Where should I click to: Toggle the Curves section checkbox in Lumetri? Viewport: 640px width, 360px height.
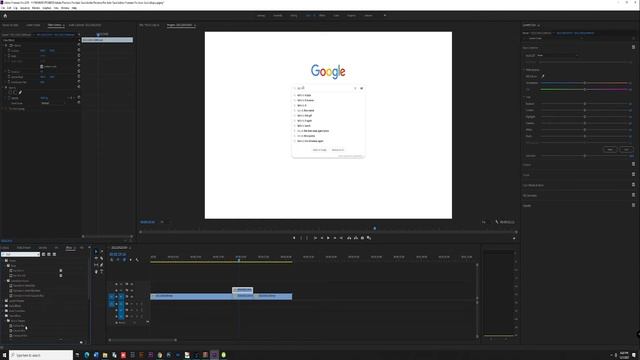[633, 175]
